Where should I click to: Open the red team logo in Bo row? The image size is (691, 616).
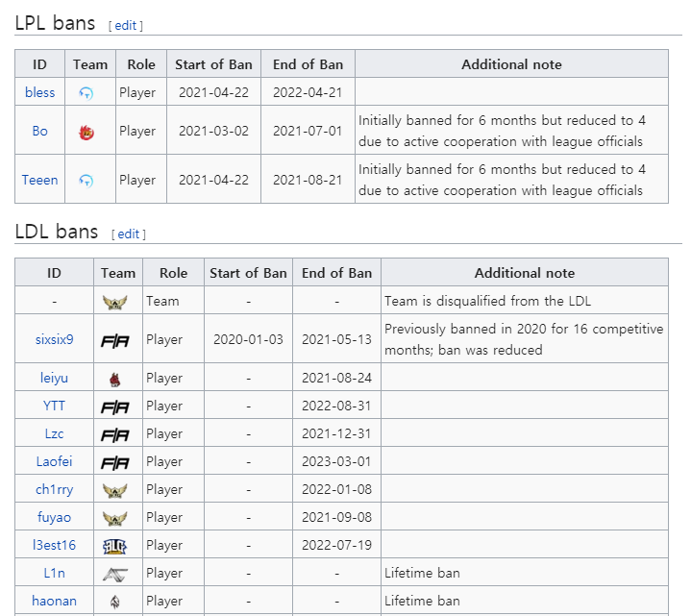point(86,132)
